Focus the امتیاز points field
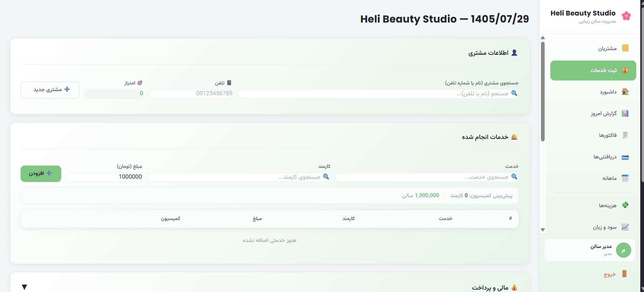The image size is (644, 292). click(114, 94)
